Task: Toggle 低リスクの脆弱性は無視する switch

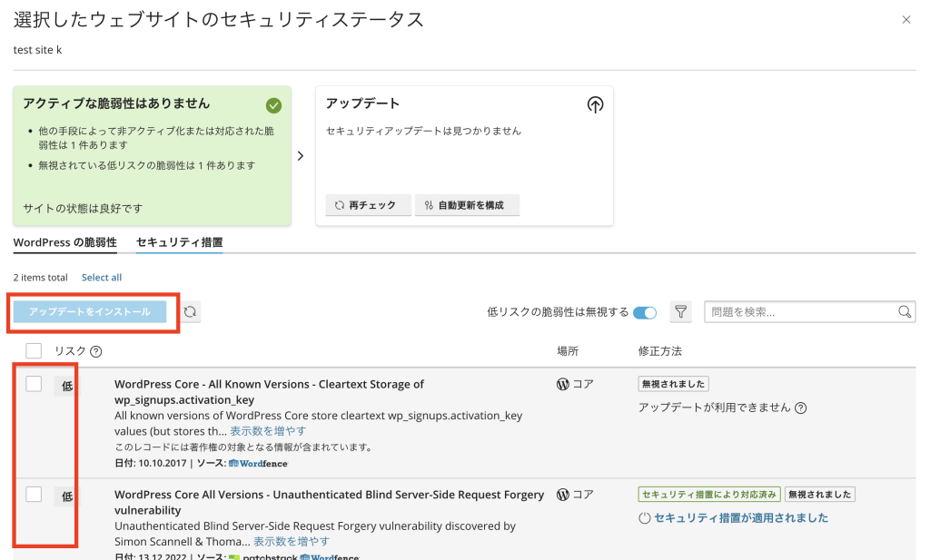Action: 645,312
